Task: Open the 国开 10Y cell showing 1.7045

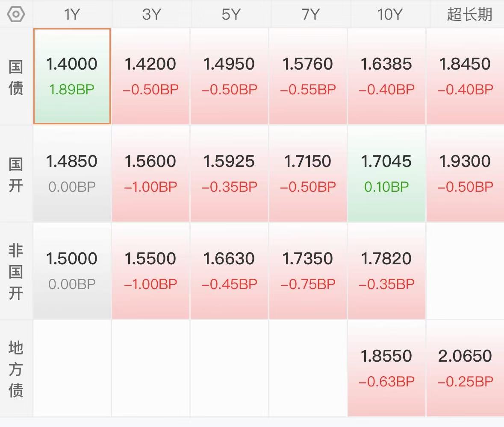Action: click(386, 174)
